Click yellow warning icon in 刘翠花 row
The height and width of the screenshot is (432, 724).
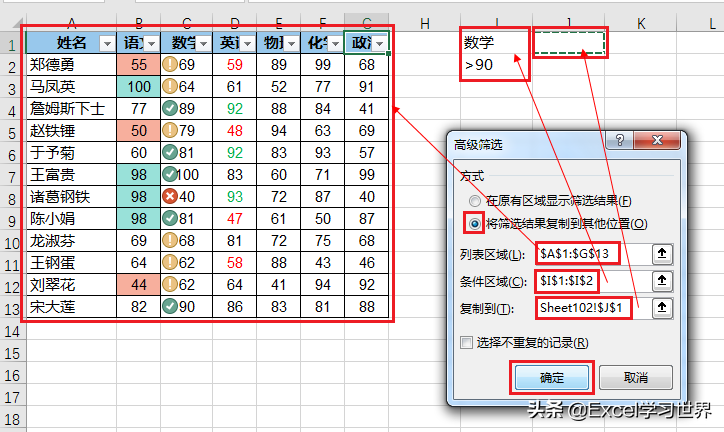pyautogui.click(x=170, y=285)
